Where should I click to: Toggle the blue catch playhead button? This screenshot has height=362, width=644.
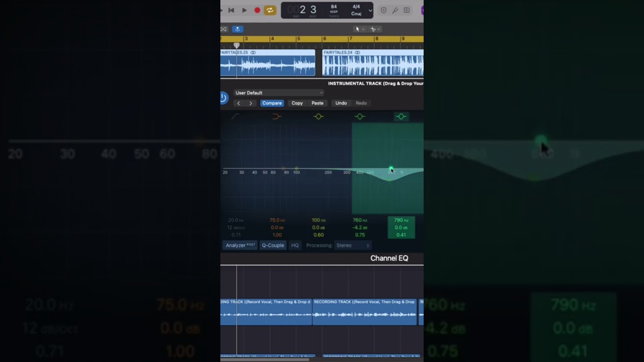[237, 29]
